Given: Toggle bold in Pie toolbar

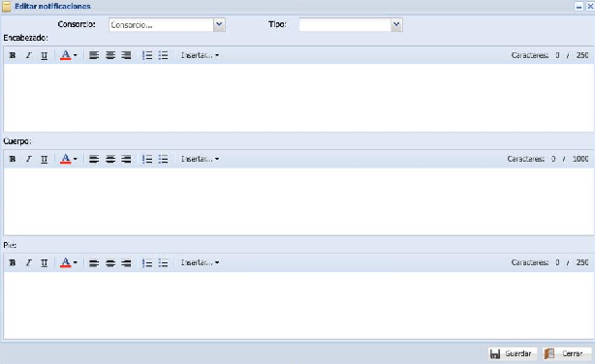Looking at the screenshot, I should point(13,262).
